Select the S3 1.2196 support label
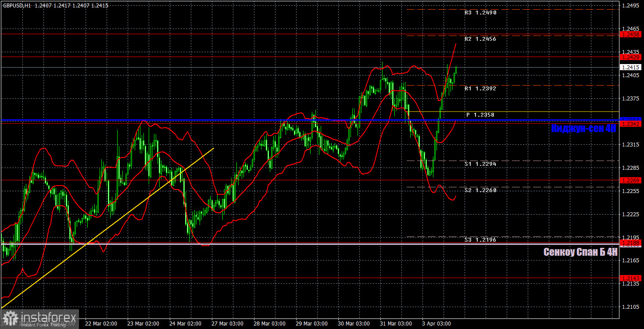This screenshot has width=644, height=329. pyautogui.click(x=480, y=240)
